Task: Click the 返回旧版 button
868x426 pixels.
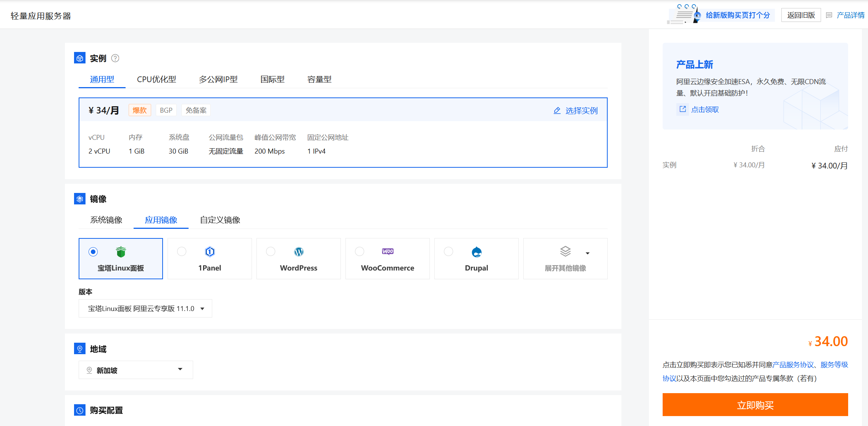Action: 801,15
